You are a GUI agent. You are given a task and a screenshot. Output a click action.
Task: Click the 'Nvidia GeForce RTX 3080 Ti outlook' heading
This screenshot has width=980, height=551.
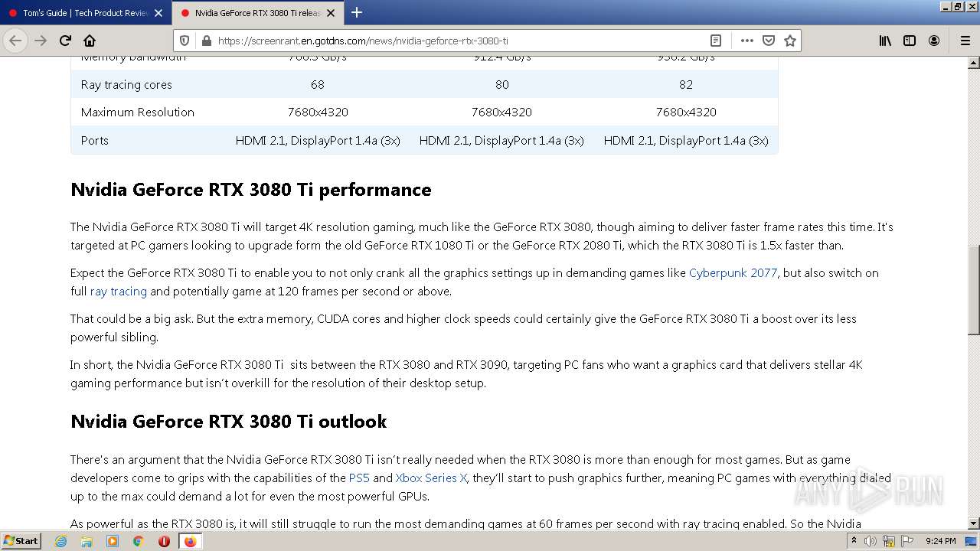[229, 422]
